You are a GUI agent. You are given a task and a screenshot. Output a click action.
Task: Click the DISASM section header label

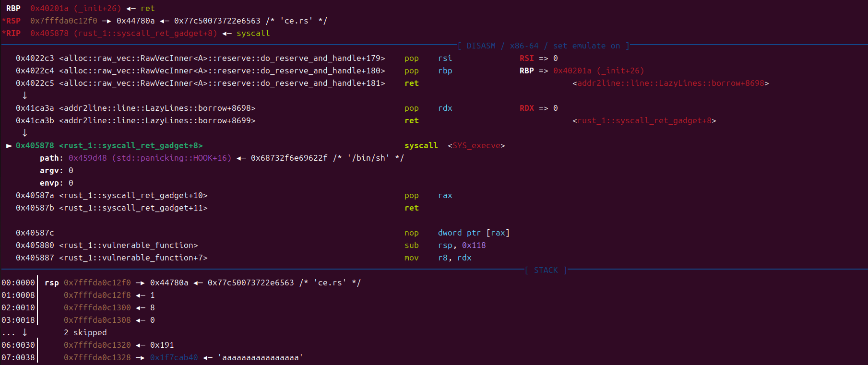coord(481,46)
